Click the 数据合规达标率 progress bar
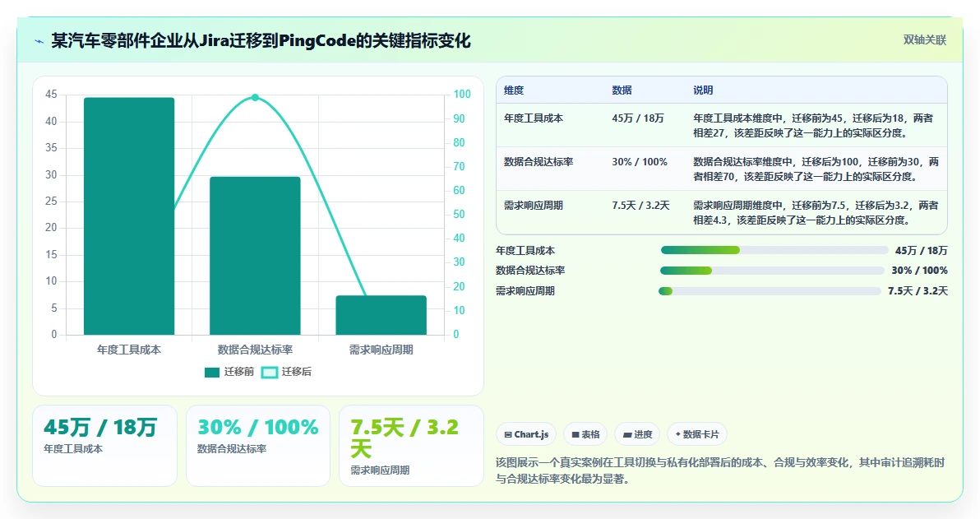Screen dimensions: 980x519 (x=772, y=271)
